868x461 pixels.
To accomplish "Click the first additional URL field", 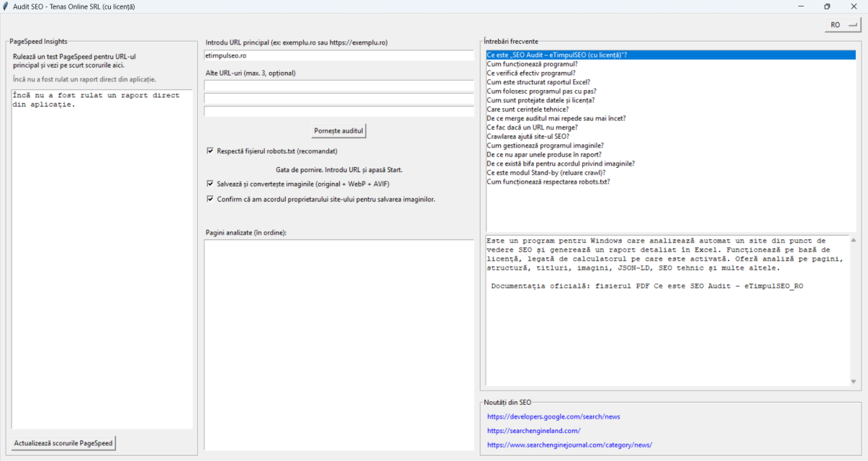I will click(338, 86).
